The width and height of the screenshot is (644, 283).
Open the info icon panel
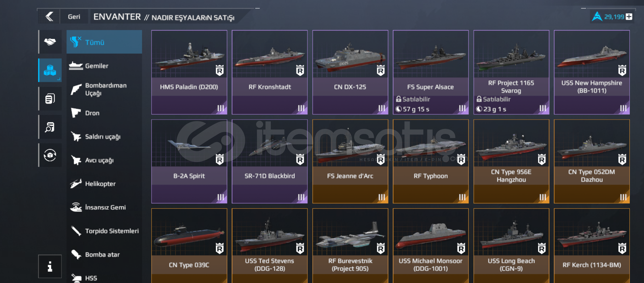(50, 266)
